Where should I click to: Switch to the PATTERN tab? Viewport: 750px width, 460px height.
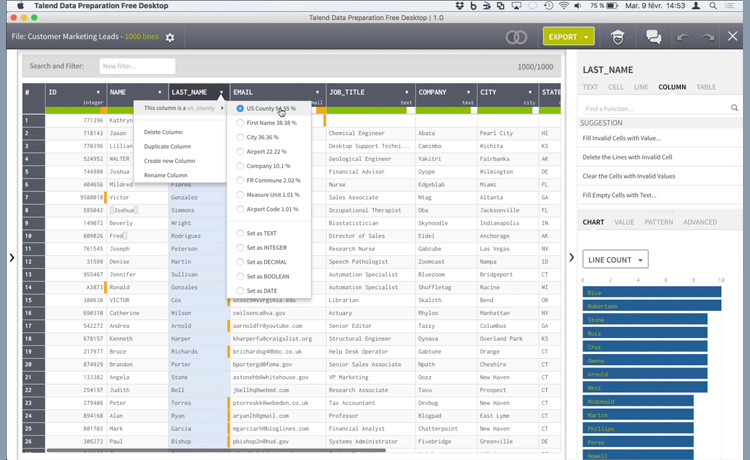click(658, 222)
